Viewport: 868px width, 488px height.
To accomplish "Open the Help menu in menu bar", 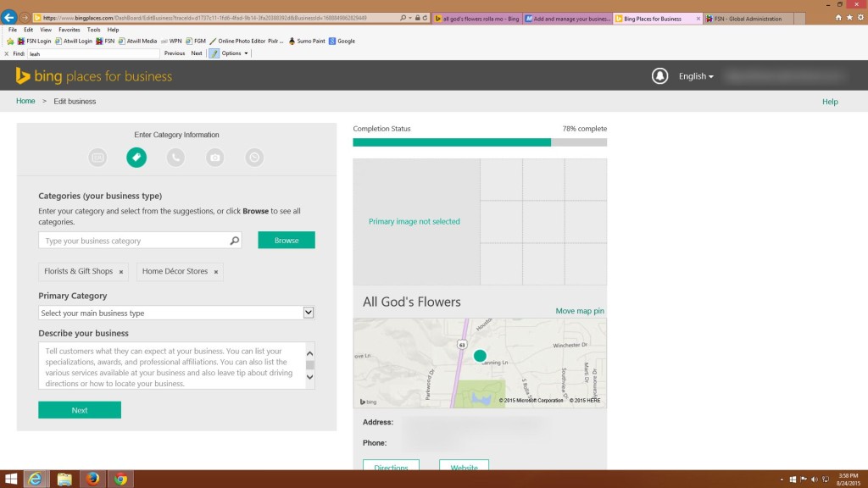I will click(113, 30).
